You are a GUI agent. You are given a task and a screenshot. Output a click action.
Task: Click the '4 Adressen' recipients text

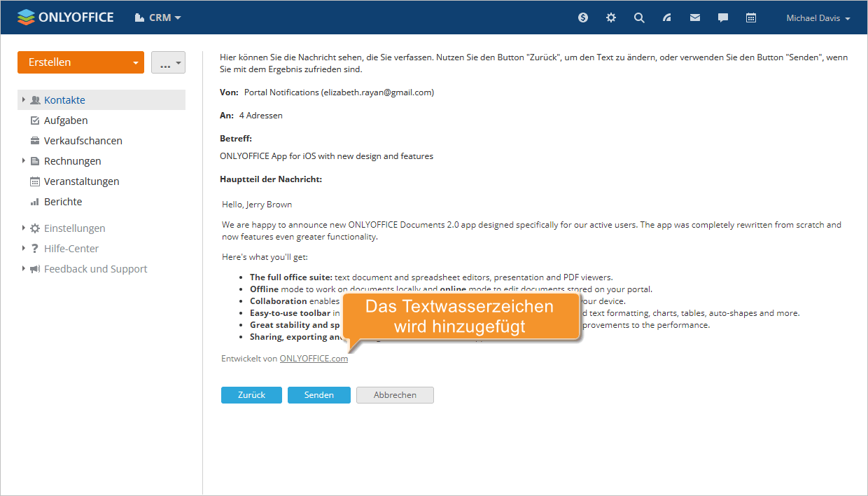(261, 116)
